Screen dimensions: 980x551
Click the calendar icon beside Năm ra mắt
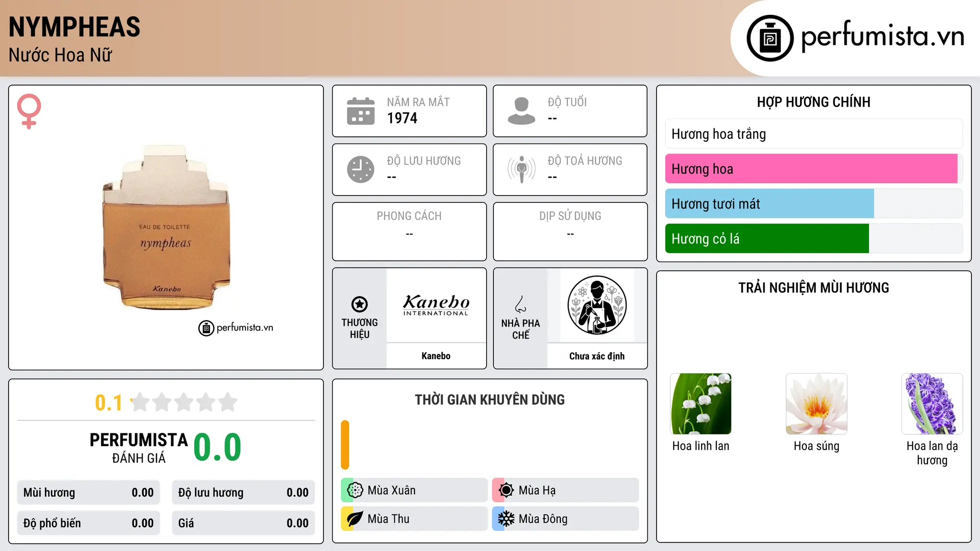[360, 111]
